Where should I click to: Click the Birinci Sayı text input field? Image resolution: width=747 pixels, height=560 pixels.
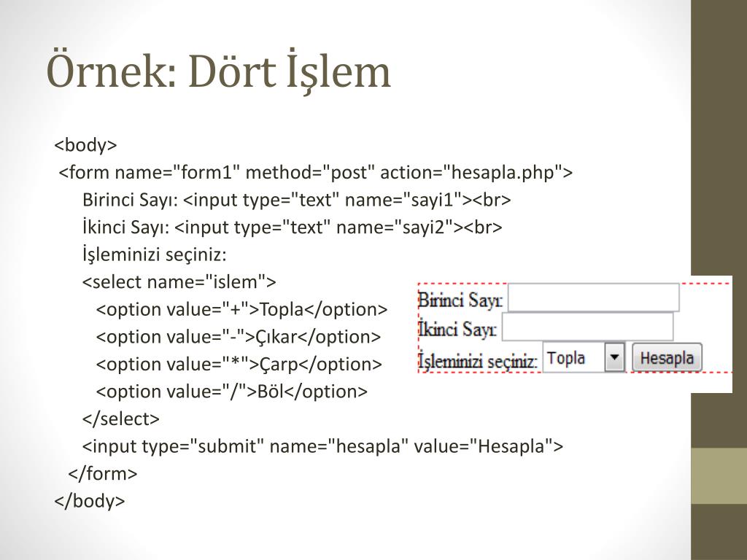[594, 297]
